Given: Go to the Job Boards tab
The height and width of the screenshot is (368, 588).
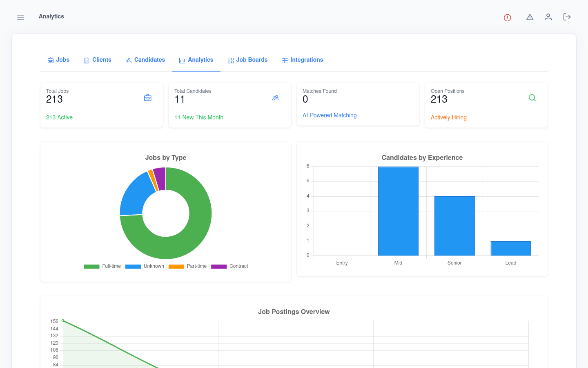Looking at the screenshot, I should (x=247, y=60).
